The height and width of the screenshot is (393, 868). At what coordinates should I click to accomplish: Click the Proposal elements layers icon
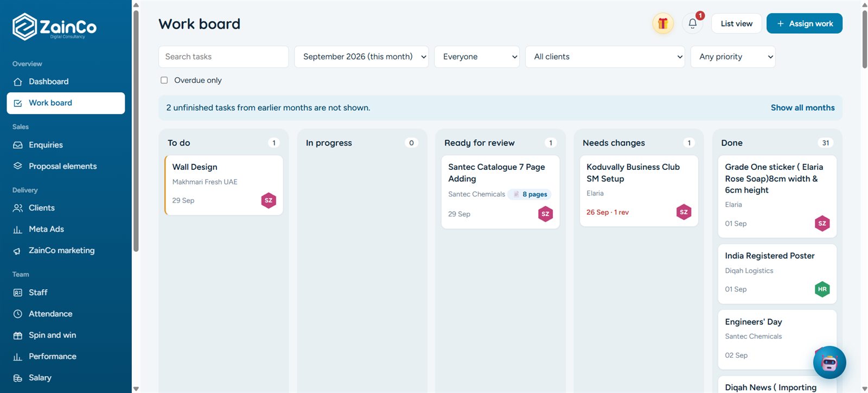[x=18, y=166]
